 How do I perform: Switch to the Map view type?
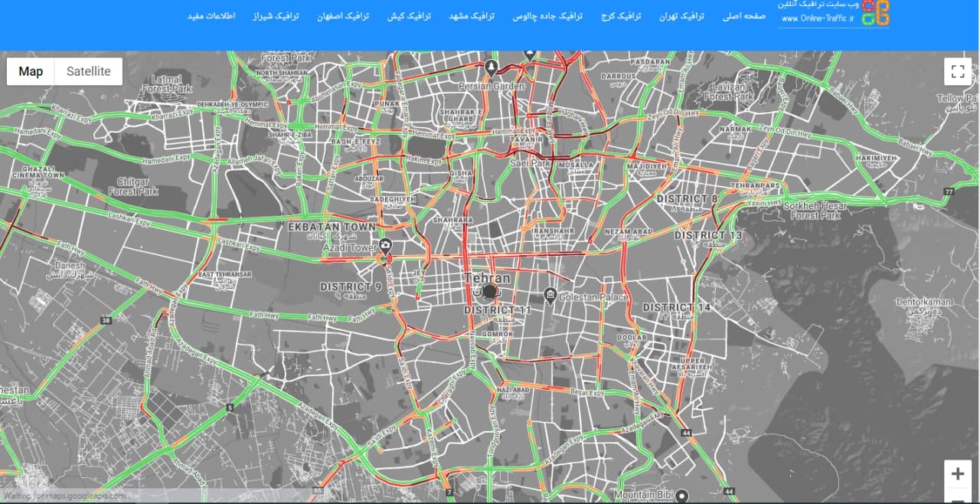click(x=31, y=72)
